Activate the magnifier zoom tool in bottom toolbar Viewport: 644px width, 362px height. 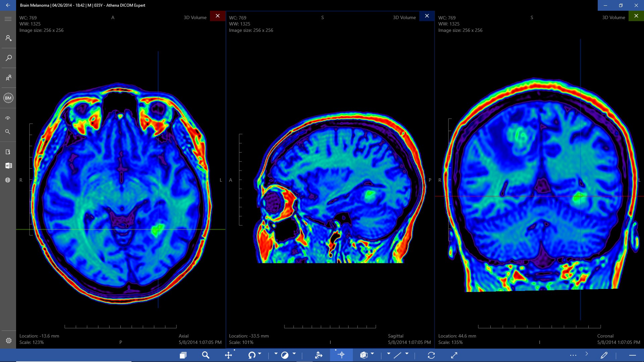(206, 355)
